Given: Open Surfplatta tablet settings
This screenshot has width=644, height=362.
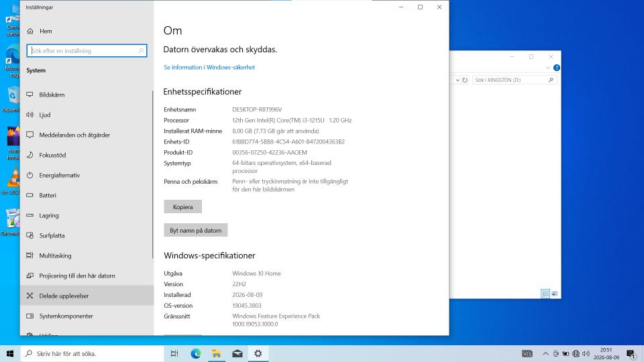Looking at the screenshot, I should click(87, 235).
